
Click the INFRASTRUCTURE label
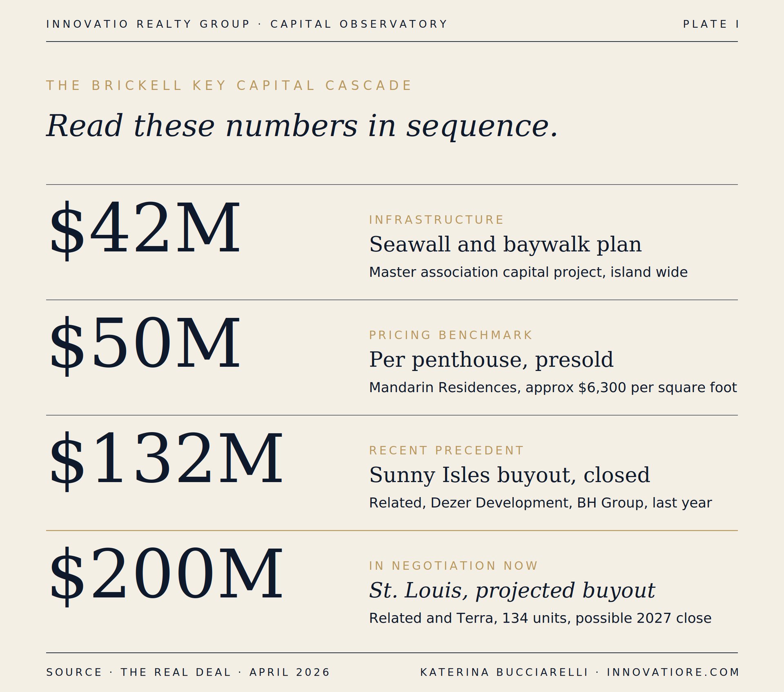[436, 220]
